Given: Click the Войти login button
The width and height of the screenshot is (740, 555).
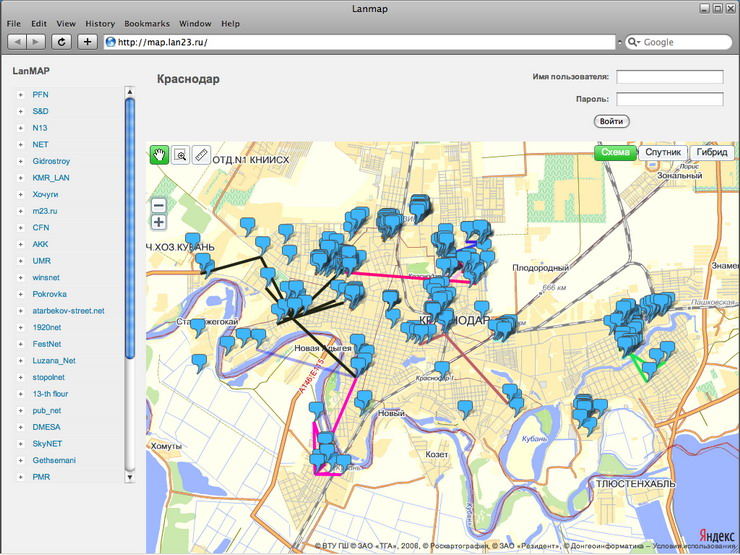Looking at the screenshot, I should click(610, 121).
